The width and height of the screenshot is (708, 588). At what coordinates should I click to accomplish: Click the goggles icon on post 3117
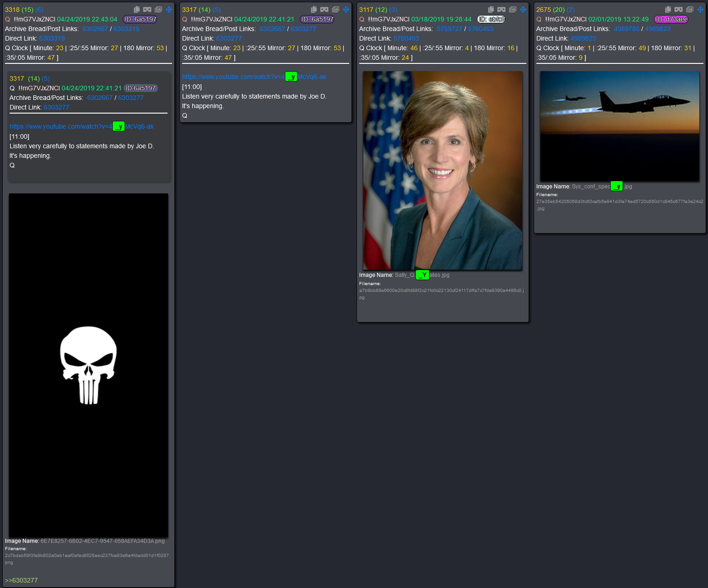point(501,10)
